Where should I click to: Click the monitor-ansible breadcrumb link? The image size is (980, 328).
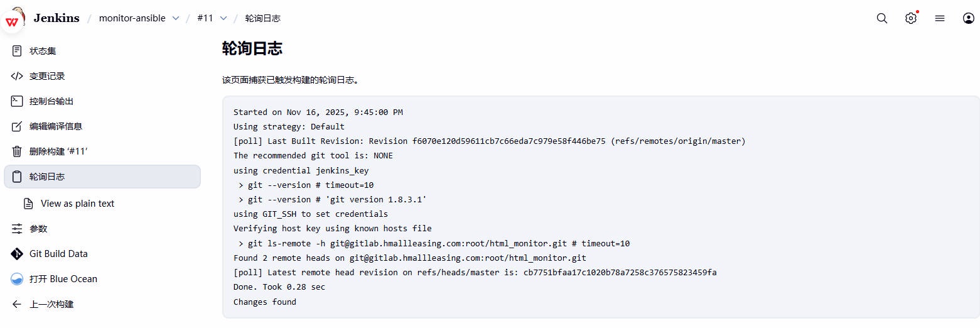132,18
